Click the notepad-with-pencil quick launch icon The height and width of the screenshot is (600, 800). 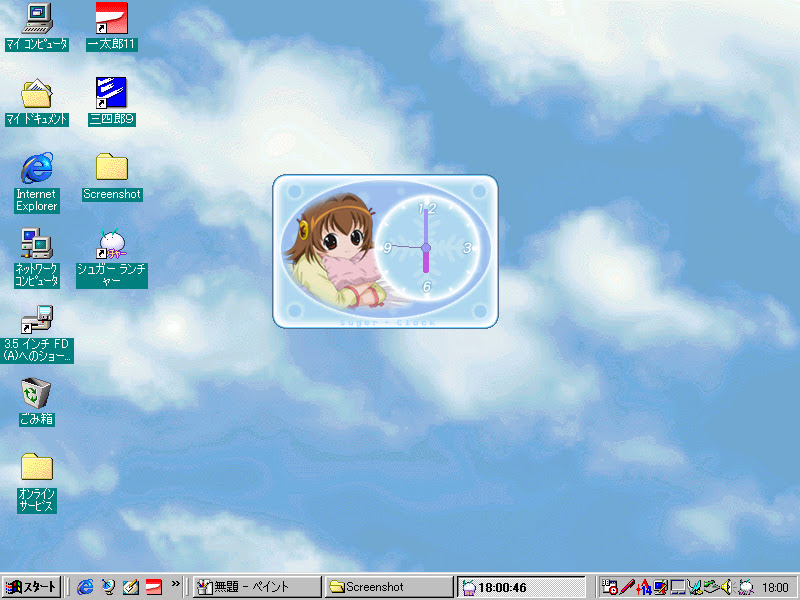[x=131, y=587]
